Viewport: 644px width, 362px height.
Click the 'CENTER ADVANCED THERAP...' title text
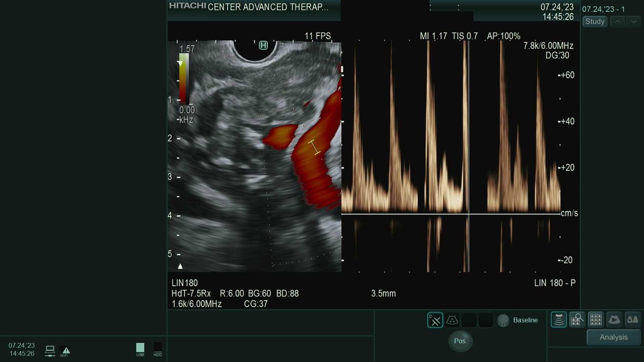267,7
